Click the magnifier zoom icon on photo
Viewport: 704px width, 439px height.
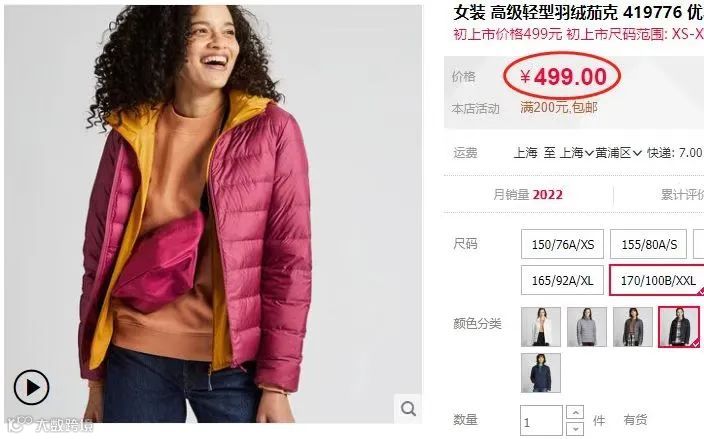pyautogui.click(x=408, y=408)
